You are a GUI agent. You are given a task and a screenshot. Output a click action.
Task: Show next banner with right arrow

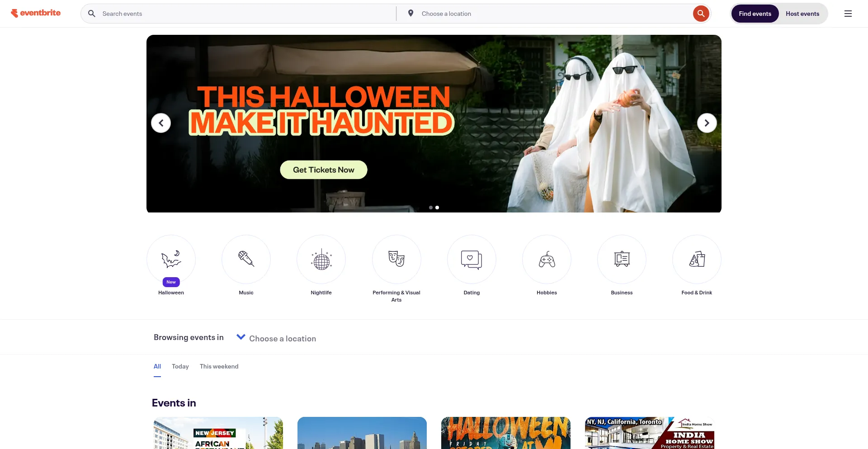click(707, 123)
